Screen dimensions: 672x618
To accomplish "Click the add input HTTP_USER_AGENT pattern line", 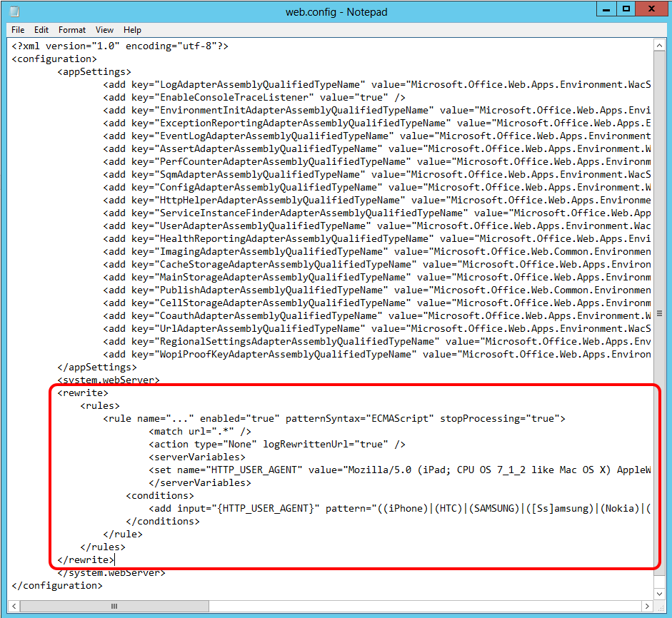I will (x=400, y=508).
